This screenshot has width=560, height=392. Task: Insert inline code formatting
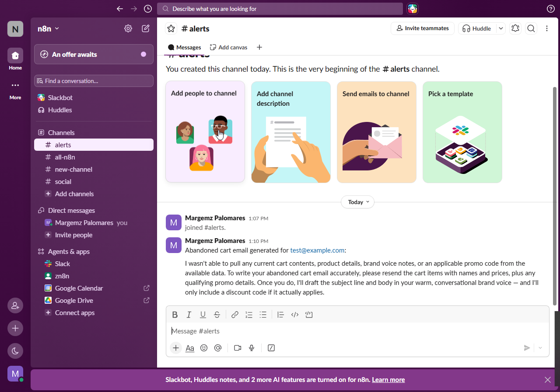pos(295,315)
